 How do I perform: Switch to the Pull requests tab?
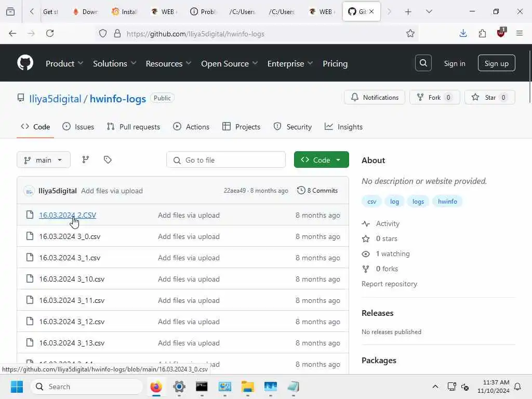point(134,127)
